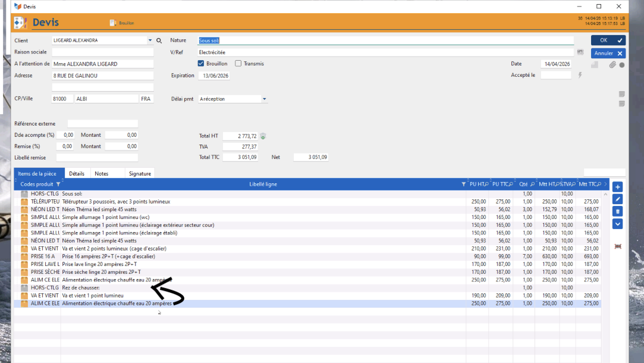Viewport: 644px width, 363px height.
Task: Click the blue plus icon to add a line
Action: 617,187
